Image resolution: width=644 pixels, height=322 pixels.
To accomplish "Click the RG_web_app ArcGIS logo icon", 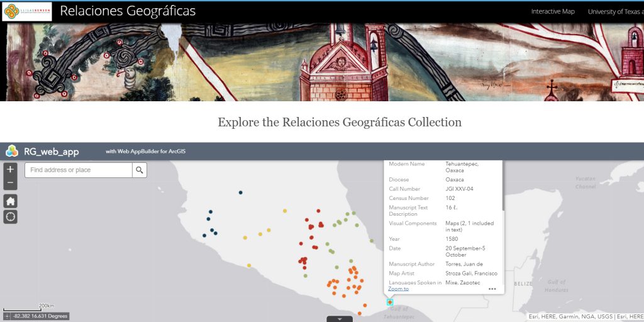I will (12, 151).
